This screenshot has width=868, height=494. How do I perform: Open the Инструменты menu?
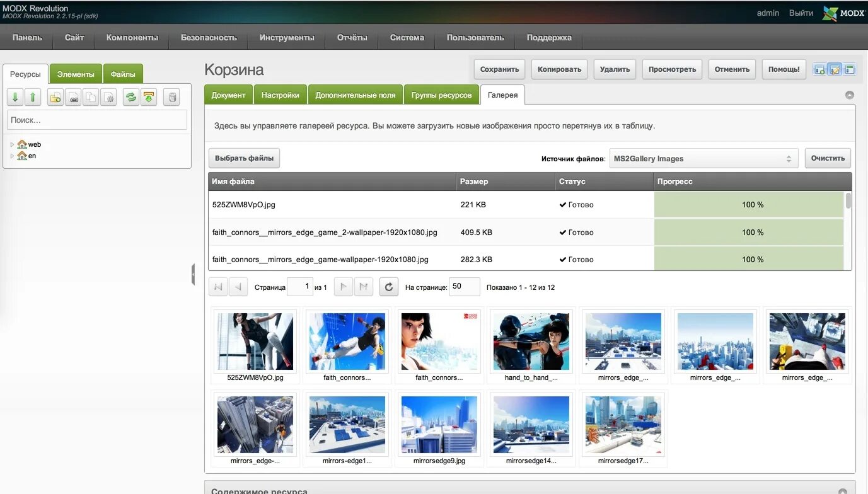click(x=287, y=37)
